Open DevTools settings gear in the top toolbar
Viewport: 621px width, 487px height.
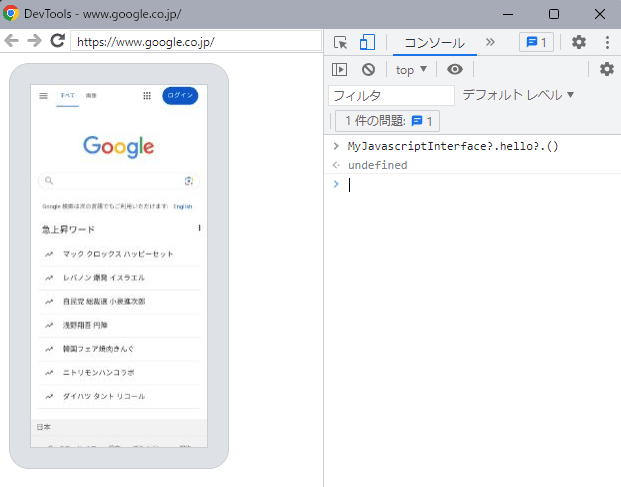tap(579, 42)
